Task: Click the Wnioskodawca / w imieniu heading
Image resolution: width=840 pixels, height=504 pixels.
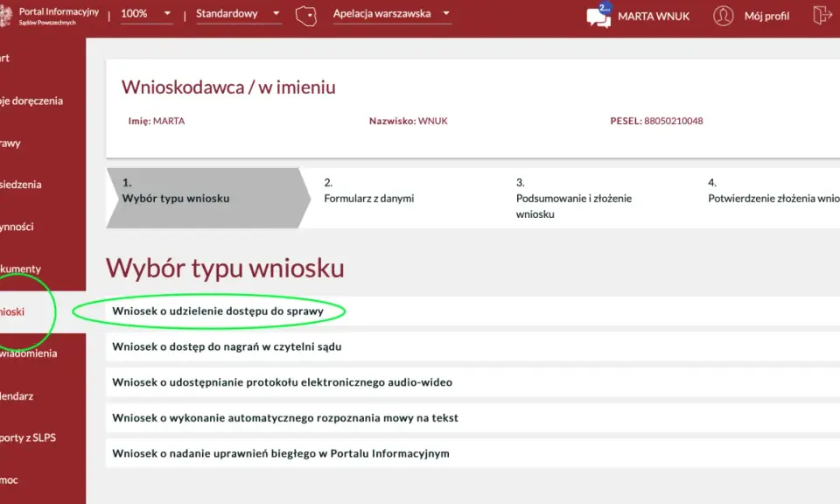Action: 228,87
